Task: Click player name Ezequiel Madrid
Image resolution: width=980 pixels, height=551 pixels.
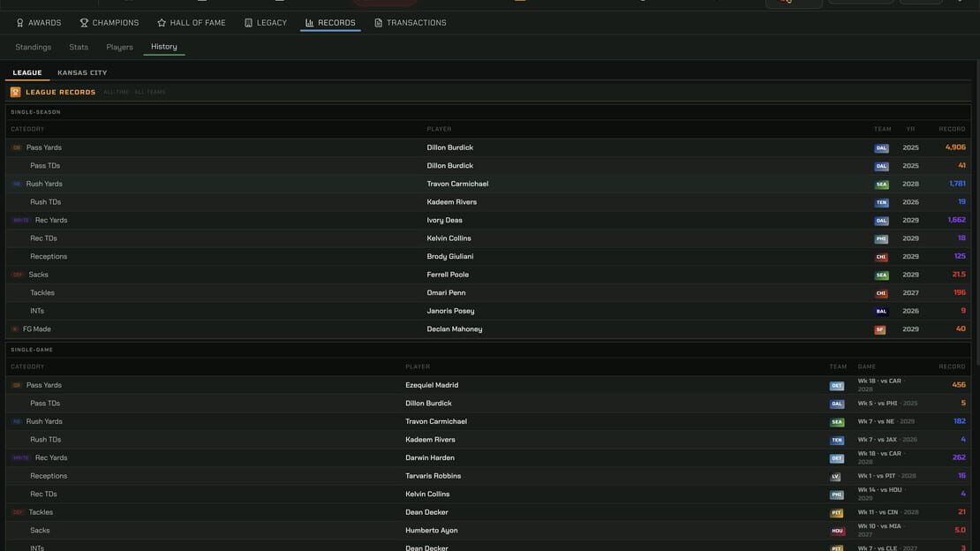Action: coord(432,385)
